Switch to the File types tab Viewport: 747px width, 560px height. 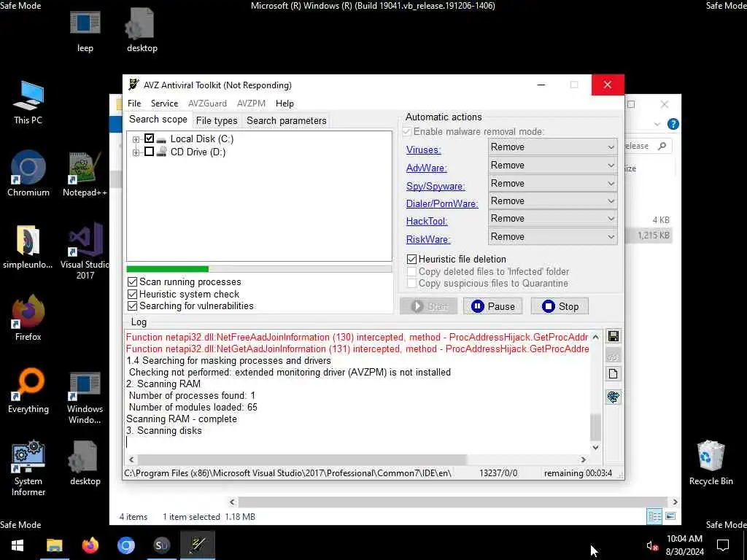pos(217,121)
